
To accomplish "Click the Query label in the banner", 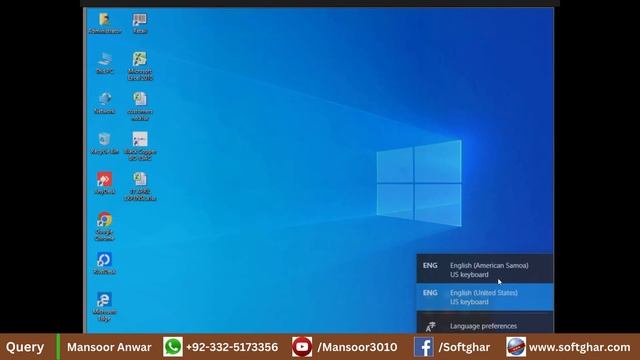I will coord(25,347).
